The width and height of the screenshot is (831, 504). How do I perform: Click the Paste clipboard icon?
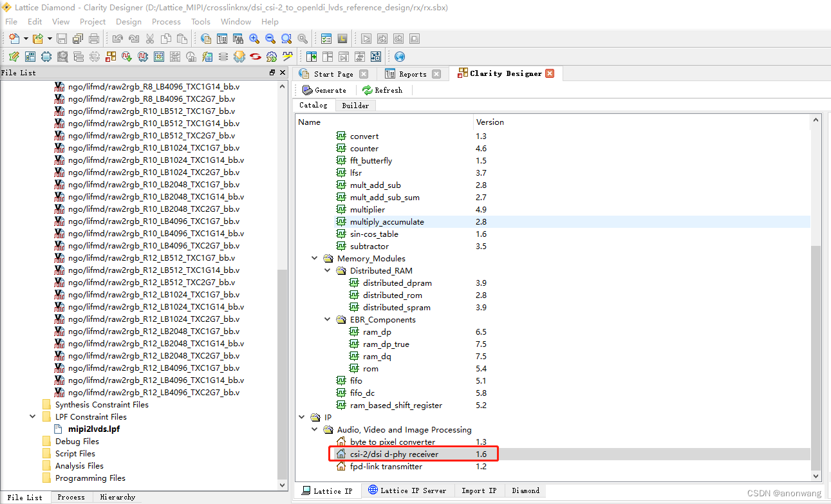(x=182, y=39)
